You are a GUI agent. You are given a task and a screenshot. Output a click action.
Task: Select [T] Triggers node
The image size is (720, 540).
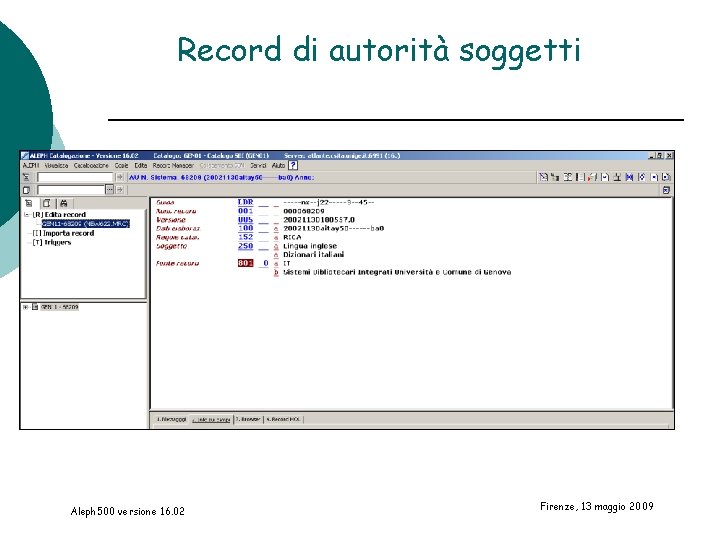click(x=52, y=242)
